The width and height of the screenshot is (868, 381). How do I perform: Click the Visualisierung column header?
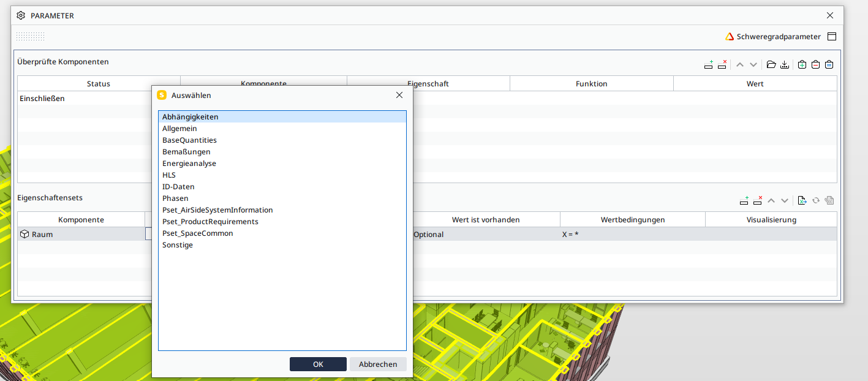(771, 220)
